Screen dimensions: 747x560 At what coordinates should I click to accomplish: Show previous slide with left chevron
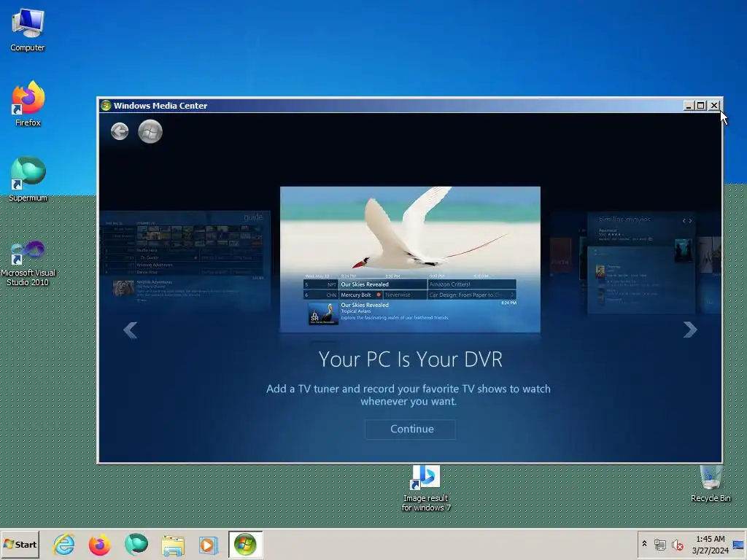130,330
